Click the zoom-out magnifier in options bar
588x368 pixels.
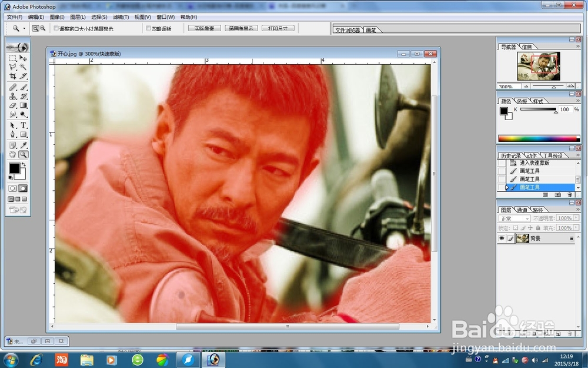point(43,28)
